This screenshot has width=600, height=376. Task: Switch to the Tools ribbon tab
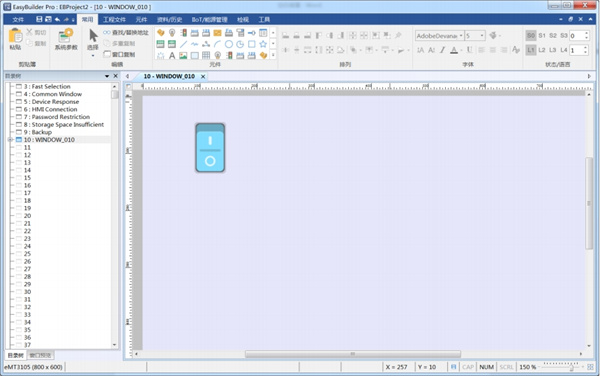[264, 20]
